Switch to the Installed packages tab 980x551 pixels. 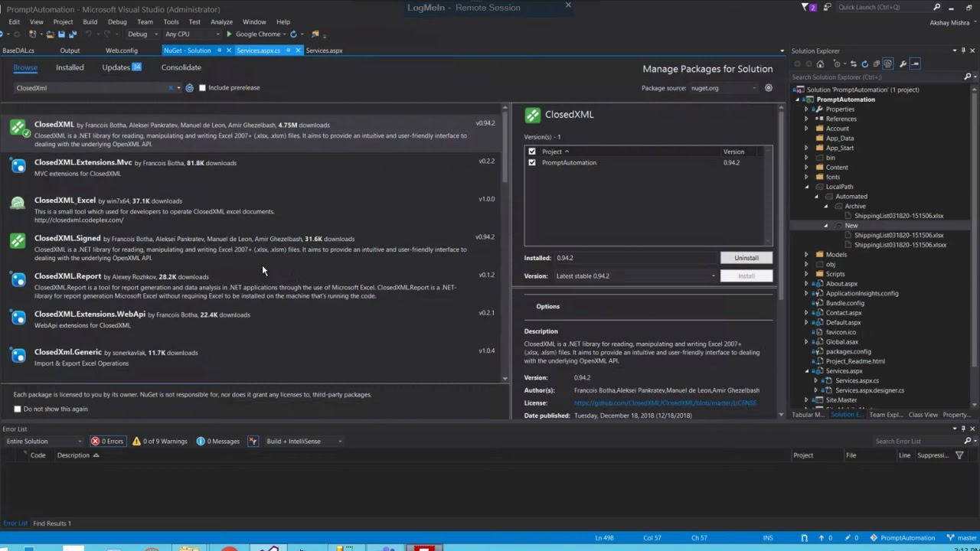[x=70, y=67]
